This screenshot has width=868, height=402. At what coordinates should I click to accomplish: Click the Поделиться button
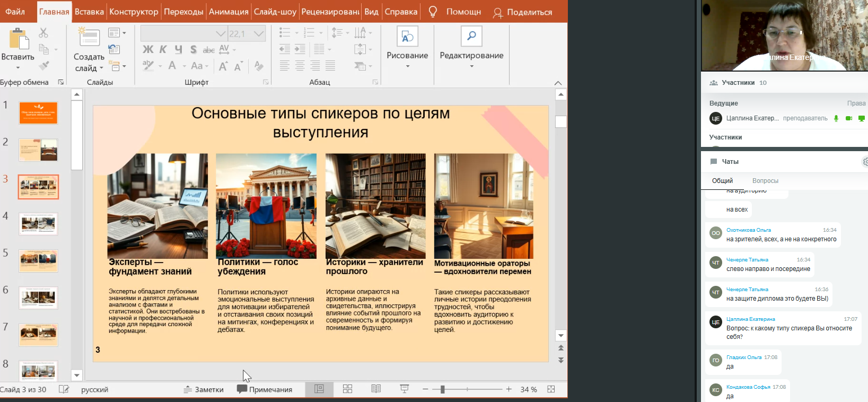point(522,12)
